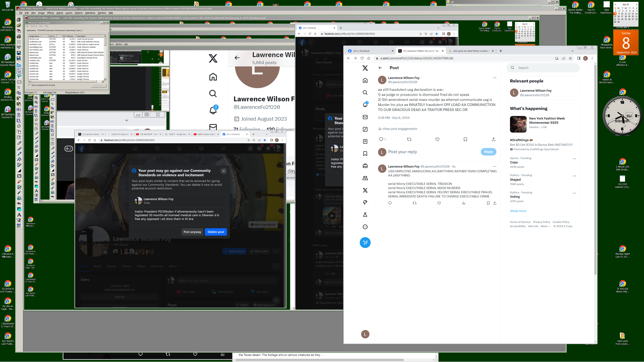Image resolution: width=644 pixels, height=362 pixels.
Task: Open the Effects menu in Paint Shop Pro
Action: click(50, 13)
